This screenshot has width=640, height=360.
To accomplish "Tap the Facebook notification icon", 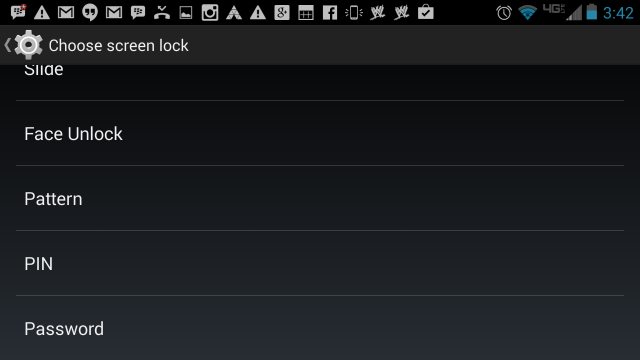I will [329, 13].
